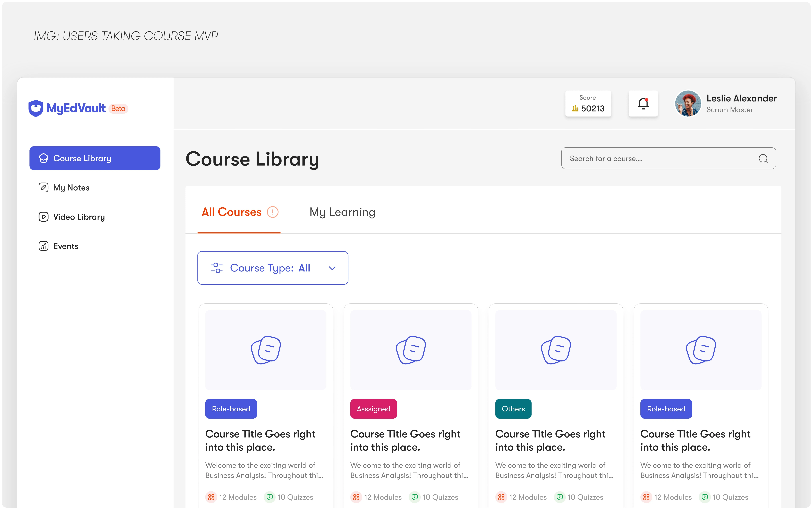Click the modules icon on the first card
This screenshot has width=812, height=509.
[211, 497]
